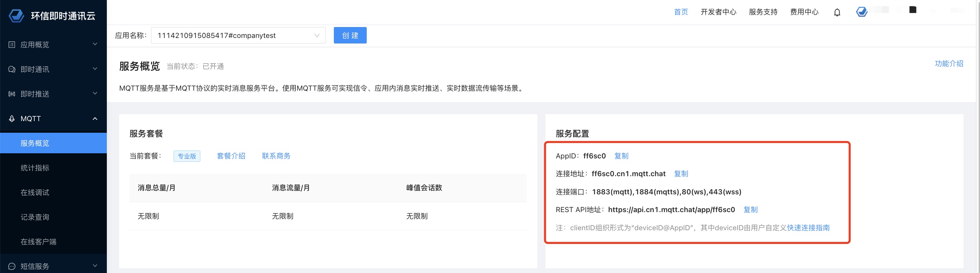The width and height of the screenshot is (980, 273).
Task: Click the 应用概览 sidebar icon
Action: coord(12,44)
